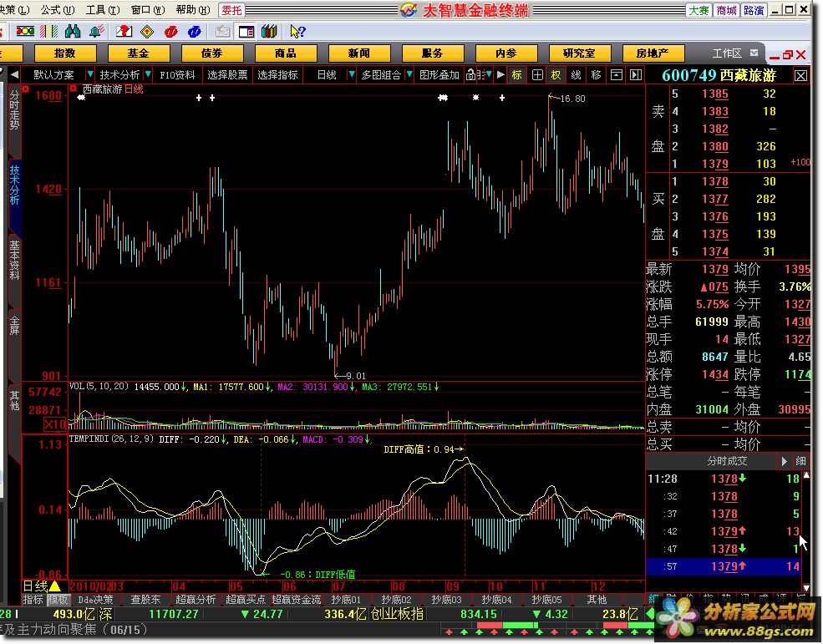Click the F10资料 toolbar button
This screenshot has width=823, height=644.
point(177,75)
